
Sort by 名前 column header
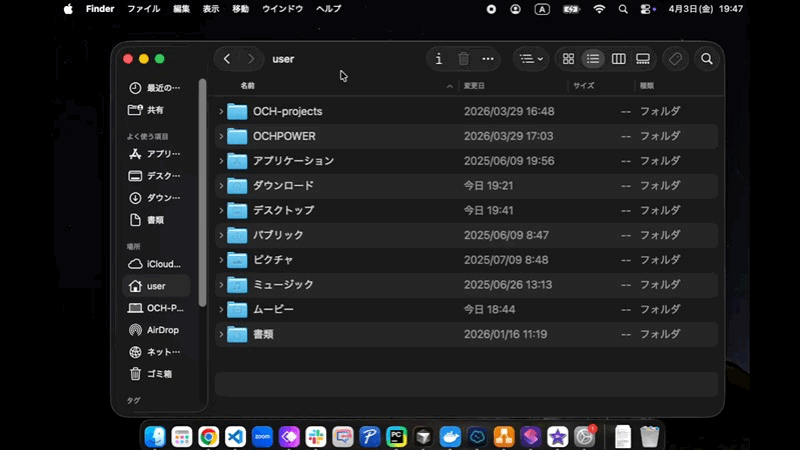pyautogui.click(x=247, y=86)
